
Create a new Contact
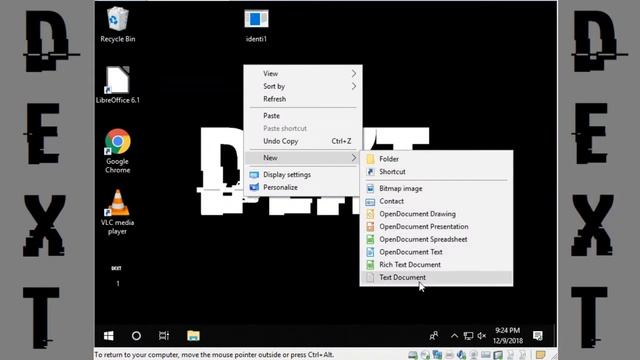point(436,201)
